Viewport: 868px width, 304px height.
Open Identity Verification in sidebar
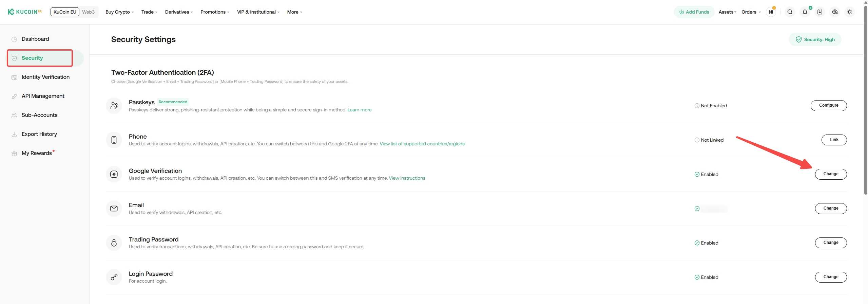[45, 77]
